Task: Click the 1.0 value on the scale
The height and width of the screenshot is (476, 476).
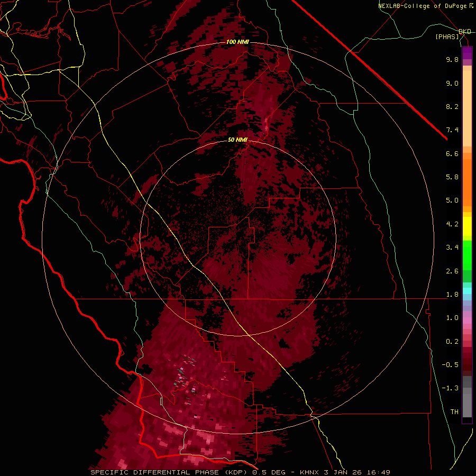Action: point(452,318)
